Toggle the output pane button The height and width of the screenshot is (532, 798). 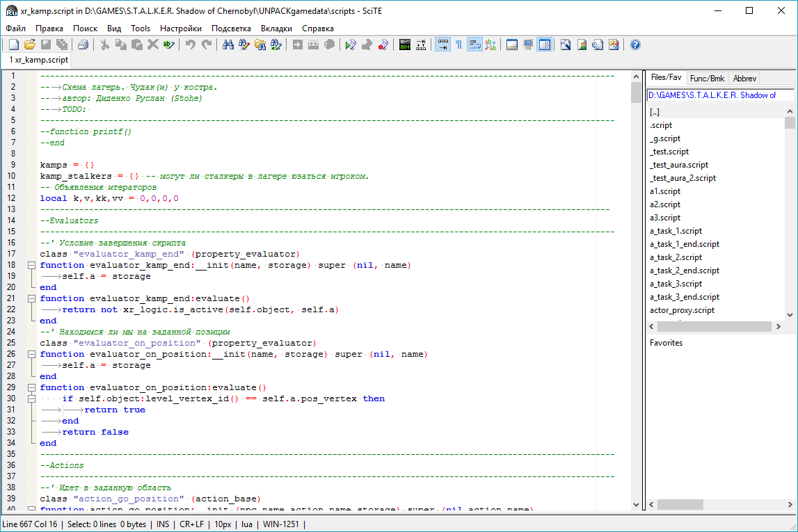(512, 45)
